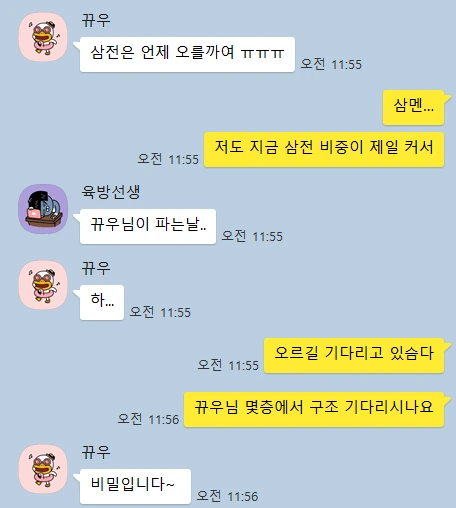
Task: Select the 비밀입니다~ message bubble
Action: (135, 486)
